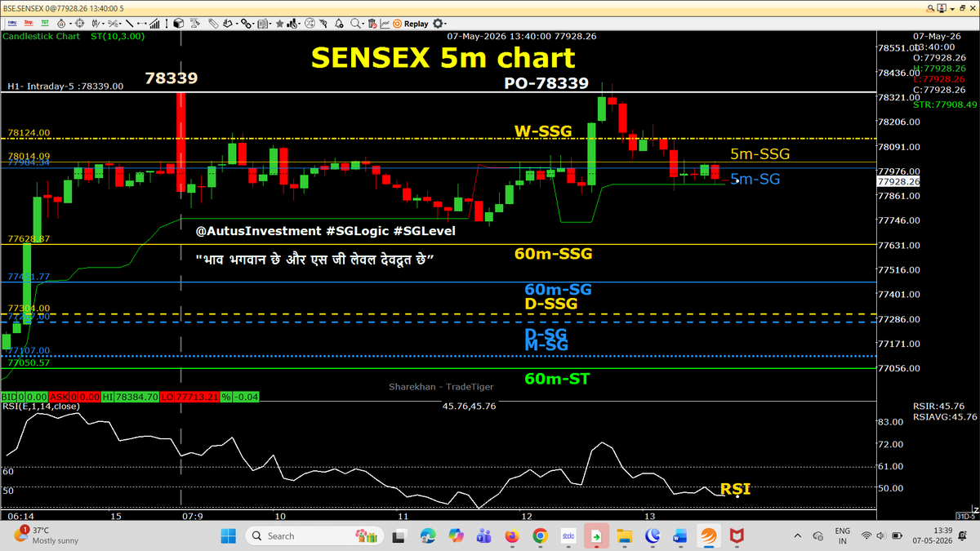Click the D-SSG level label
Screen dimensions: 980x551
tap(551, 304)
